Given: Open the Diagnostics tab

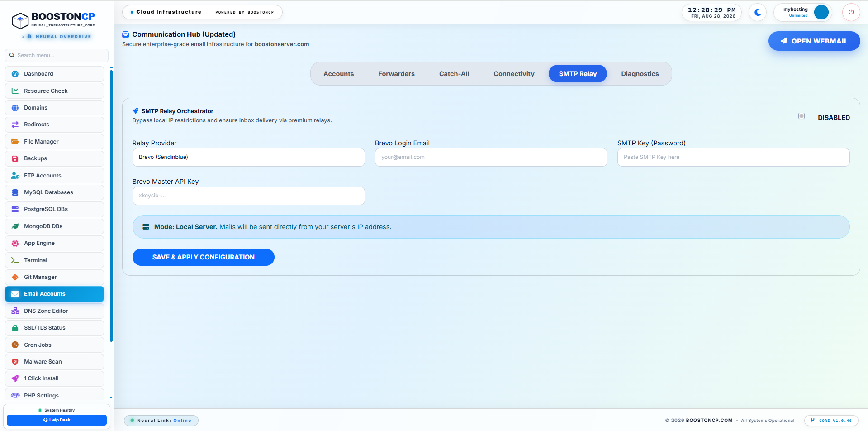Looking at the screenshot, I should click(640, 74).
